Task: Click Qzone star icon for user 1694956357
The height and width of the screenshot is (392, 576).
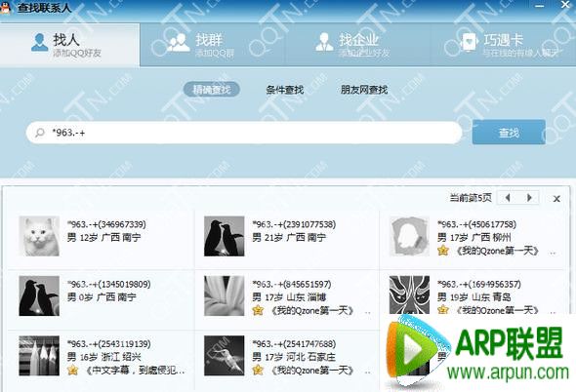Action: pos(443,310)
